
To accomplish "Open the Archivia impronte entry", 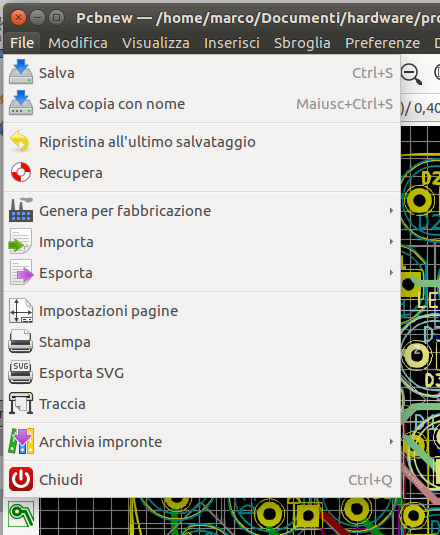I will (x=202, y=442).
